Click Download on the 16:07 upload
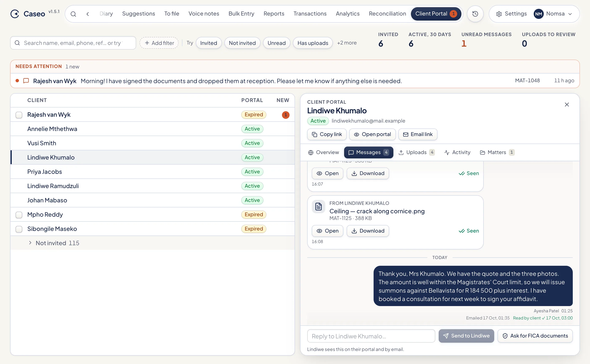Viewport: 590px width, 364px height. coord(368,173)
